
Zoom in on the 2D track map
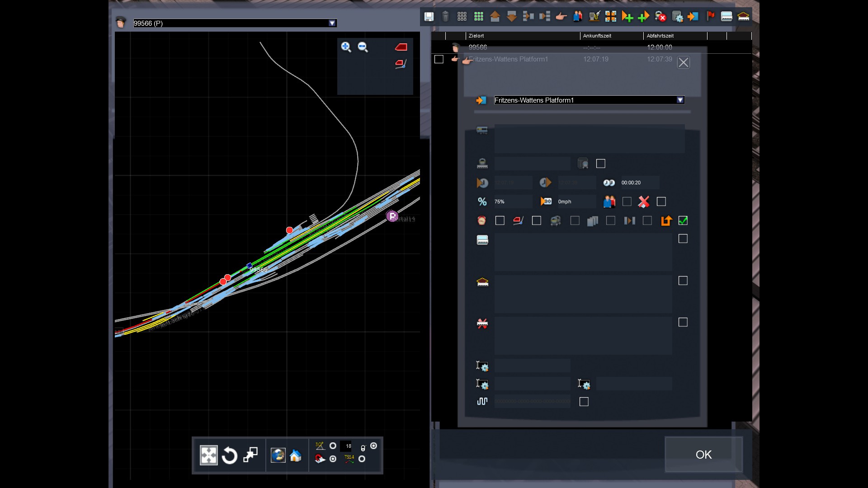point(346,47)
